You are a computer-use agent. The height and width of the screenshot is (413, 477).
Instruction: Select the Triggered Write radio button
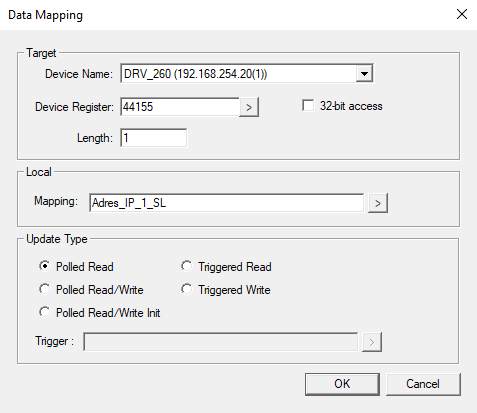coord(187,289)
